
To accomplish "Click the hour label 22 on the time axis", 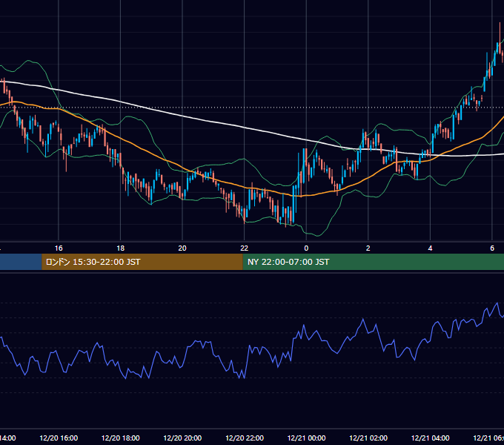I will 245,248.
